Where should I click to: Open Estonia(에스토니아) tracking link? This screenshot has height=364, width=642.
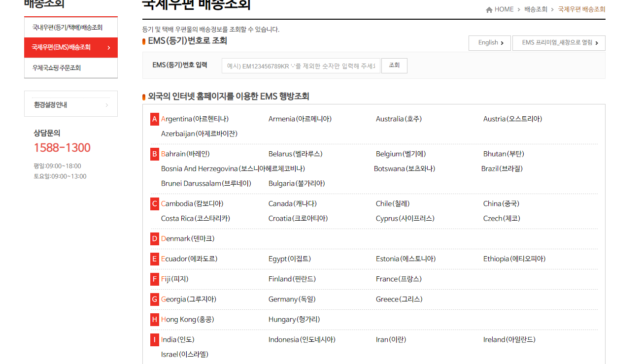click(x=405, y=259)
